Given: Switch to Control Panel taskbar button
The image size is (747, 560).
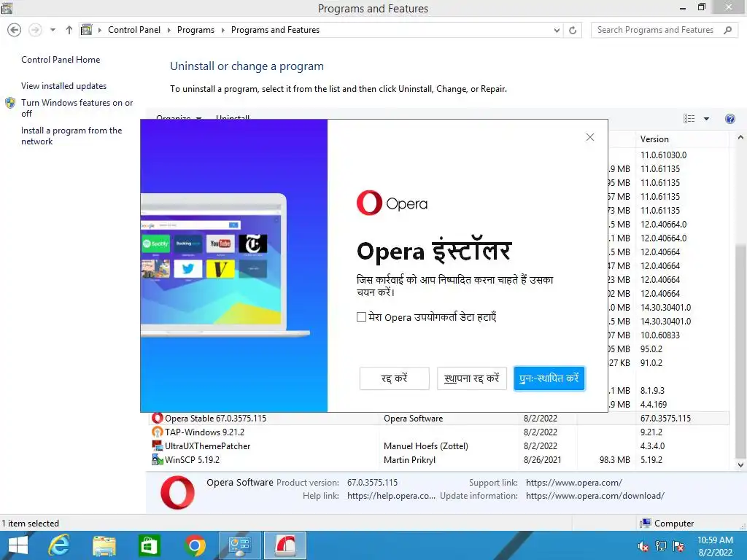Looking at the screenshot, I should pos(239,545).
